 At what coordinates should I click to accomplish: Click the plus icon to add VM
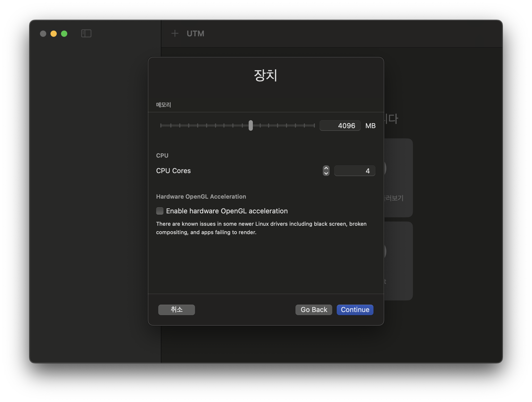[175, 33]
